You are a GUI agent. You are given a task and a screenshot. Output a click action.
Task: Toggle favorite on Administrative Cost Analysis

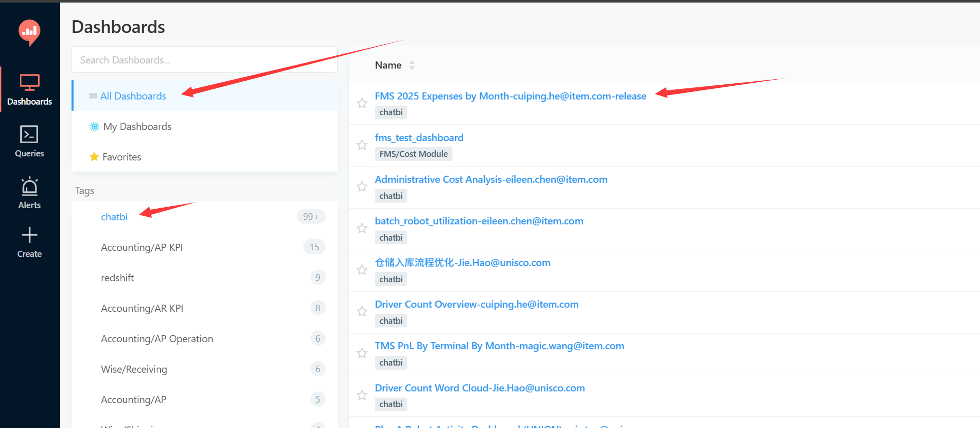(x=362, y=187)
